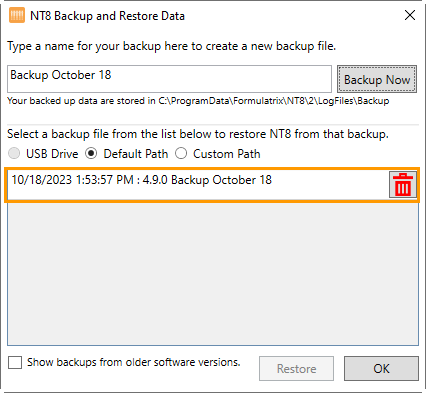Select the 10/18/2023 1:53:57 PM backup entry
Screen dimensions: 426x393
coord(198,185)
